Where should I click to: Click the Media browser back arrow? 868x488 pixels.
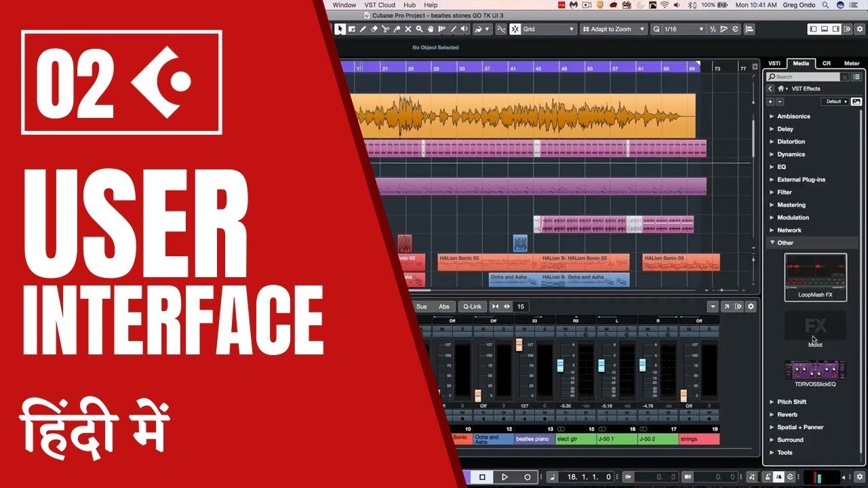tap(770, 88)
